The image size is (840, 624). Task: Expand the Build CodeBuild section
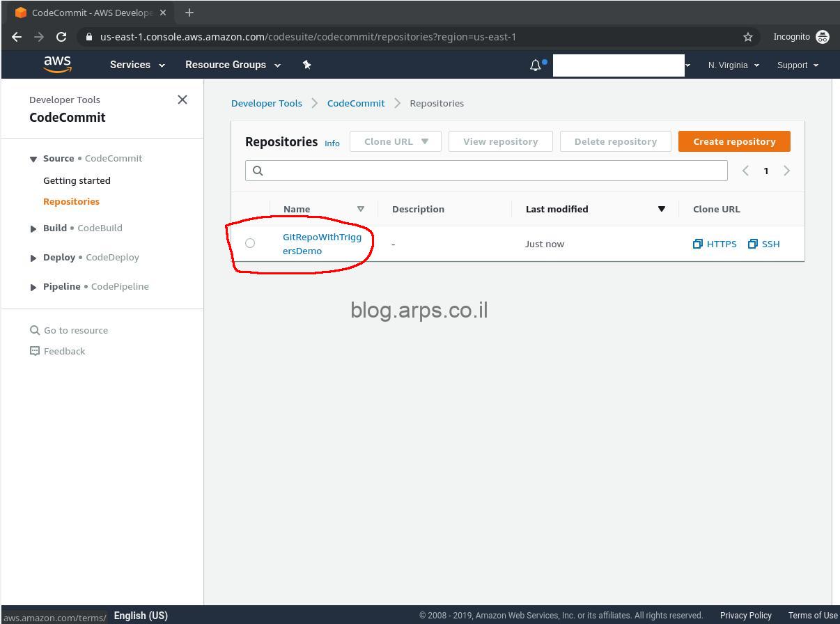pos(33,228)
